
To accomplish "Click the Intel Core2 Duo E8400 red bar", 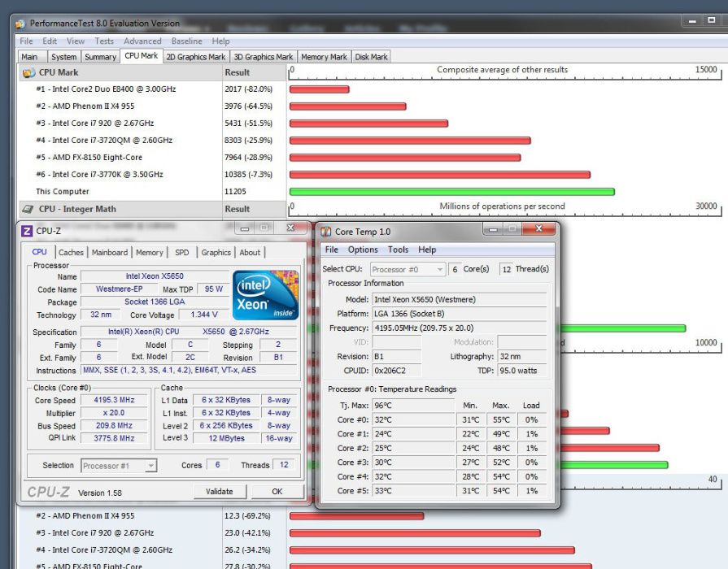I will [x=319, y=89].
